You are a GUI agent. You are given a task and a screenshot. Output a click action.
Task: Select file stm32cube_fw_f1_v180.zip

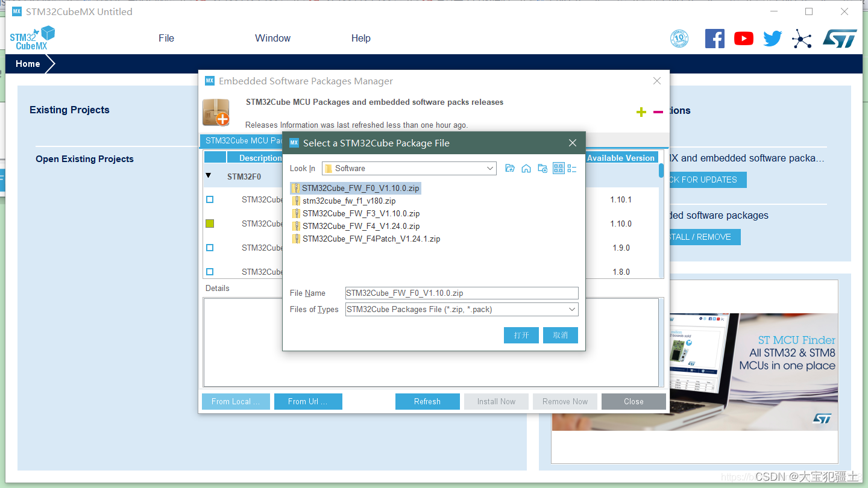pos(349,201)
